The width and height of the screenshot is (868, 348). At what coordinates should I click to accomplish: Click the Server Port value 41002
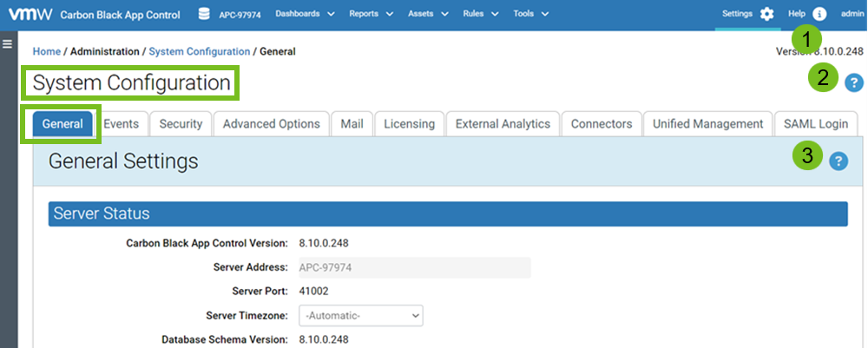[x=314, y=291]
